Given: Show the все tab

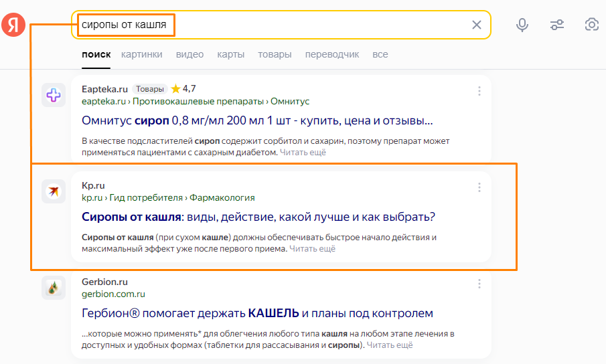Looking at the screenshot, I should pyautogui.click(x=380, y=54).
